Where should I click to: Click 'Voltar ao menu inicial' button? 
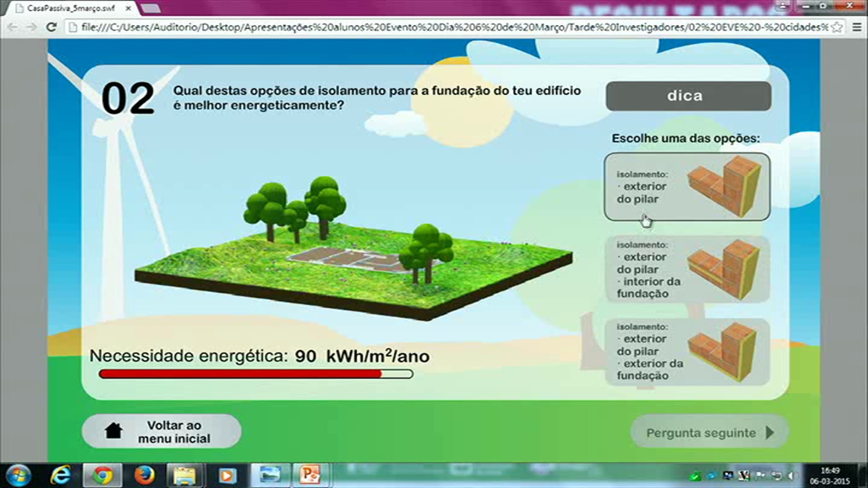pyautogui.click(x=161, y=432)
